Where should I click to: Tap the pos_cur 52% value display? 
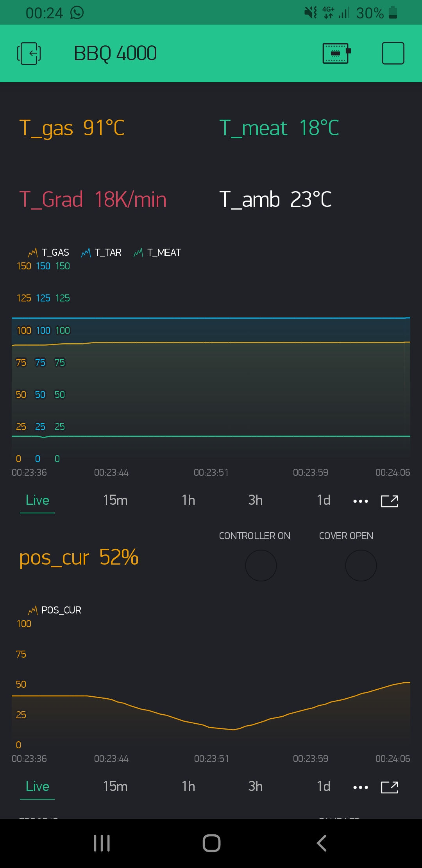click(x=79, y=557)
